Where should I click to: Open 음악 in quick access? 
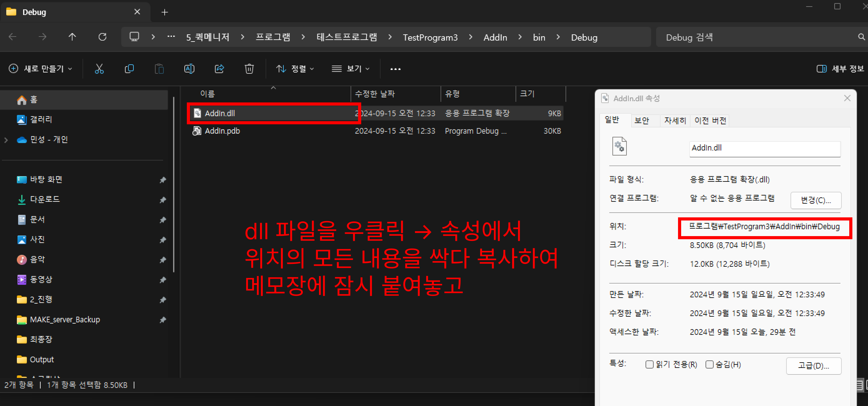pyautogui.click(x=84, y=260)
